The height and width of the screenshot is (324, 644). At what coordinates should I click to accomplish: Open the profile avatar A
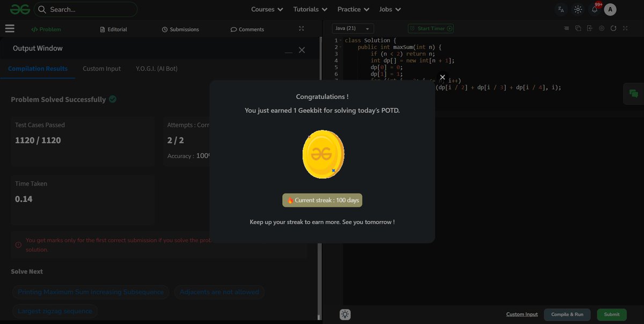[x=610, y=9]
